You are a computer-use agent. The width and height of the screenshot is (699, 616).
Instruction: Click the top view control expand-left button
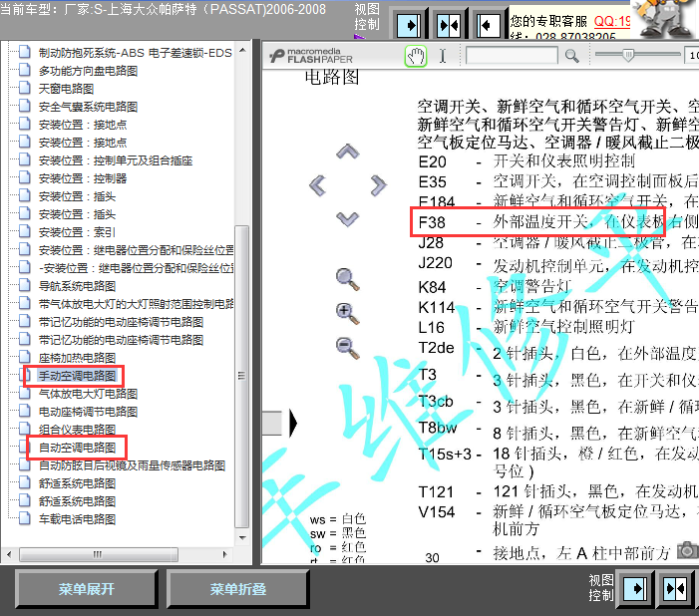click(489, 25)
